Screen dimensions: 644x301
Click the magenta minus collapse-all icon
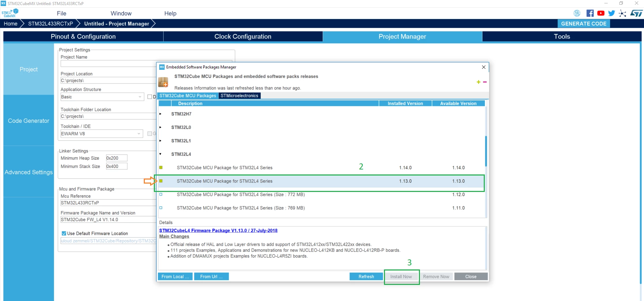tap(485, 82)
